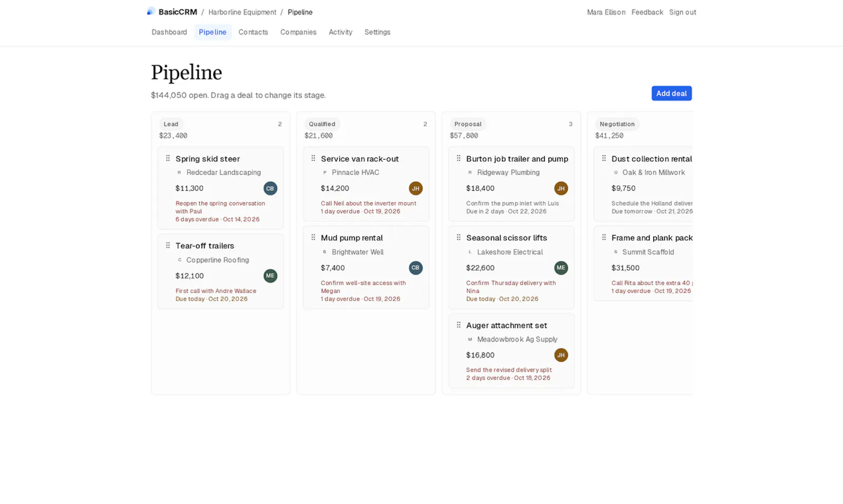843x504 pixels.
Task: Click the Sign out link
Action: 683,12
